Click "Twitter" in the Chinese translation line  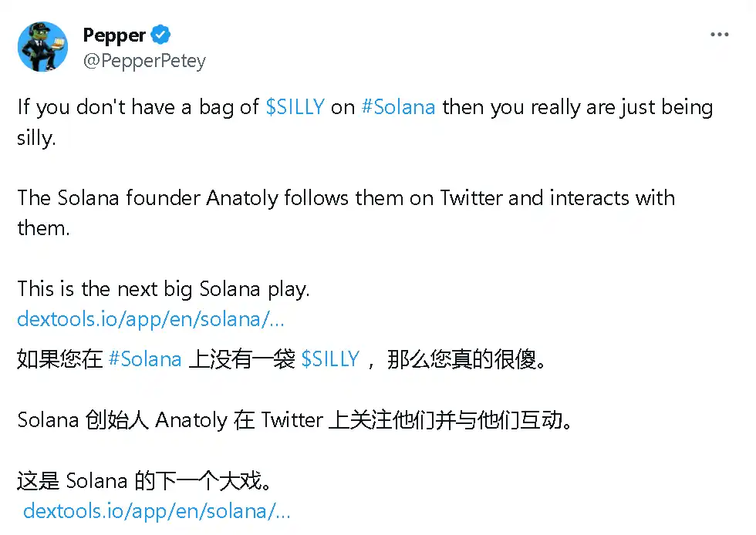click(292, 420)
